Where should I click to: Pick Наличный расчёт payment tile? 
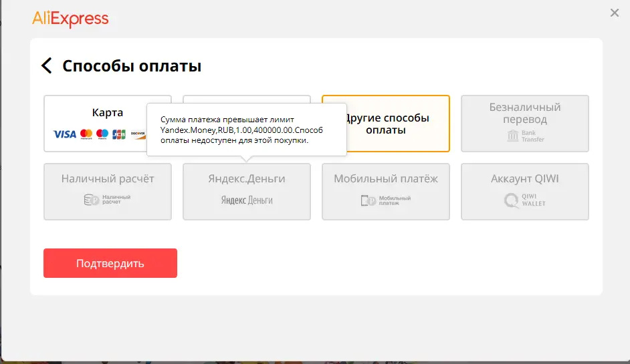[x=108, y=192]
